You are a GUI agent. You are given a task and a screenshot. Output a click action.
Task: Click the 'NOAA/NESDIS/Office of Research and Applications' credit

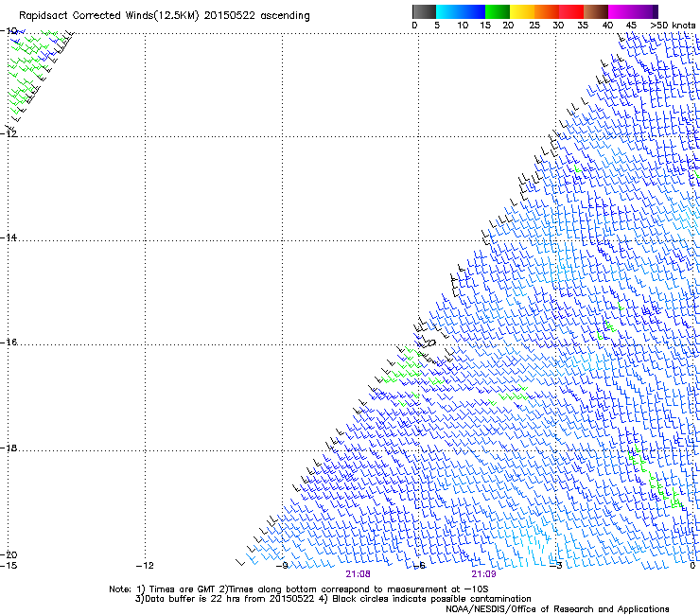pyautogui.click(x=557, y=609)
